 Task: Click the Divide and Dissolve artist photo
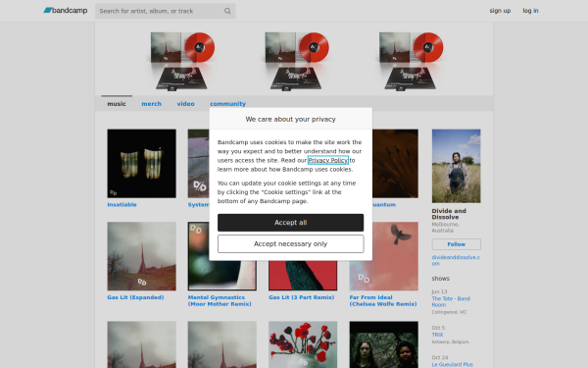click(x=456, y=166)
